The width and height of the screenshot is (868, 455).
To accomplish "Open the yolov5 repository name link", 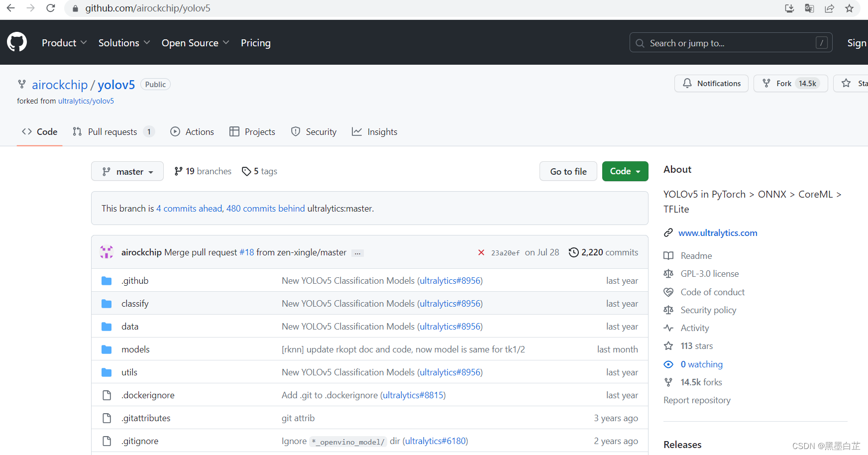I will (116, 85).
